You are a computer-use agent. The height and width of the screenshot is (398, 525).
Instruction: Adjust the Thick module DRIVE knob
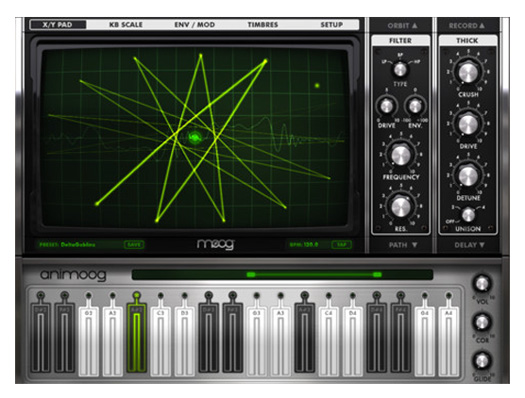point(468,124)
